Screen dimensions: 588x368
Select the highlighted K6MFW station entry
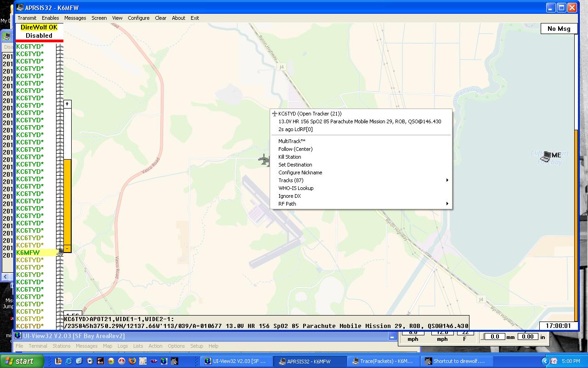click(x=28, y=253)
